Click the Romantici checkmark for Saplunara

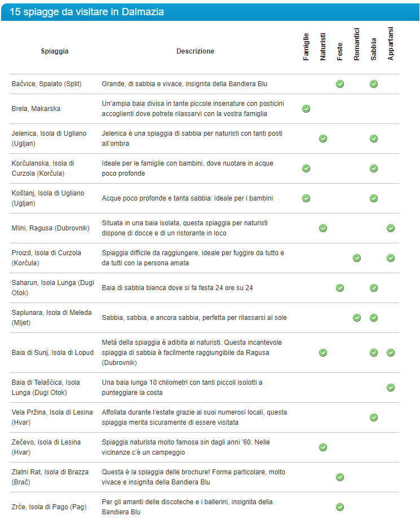357,318
